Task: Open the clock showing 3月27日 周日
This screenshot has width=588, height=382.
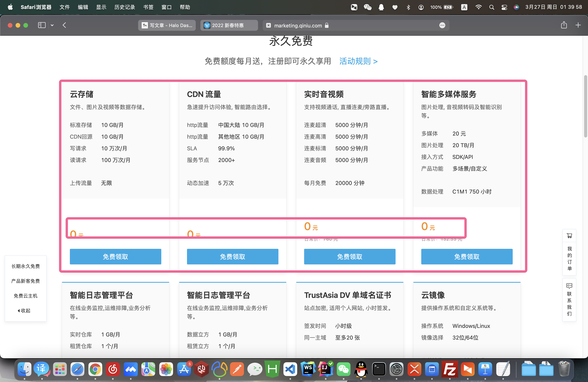Action: 554,7
